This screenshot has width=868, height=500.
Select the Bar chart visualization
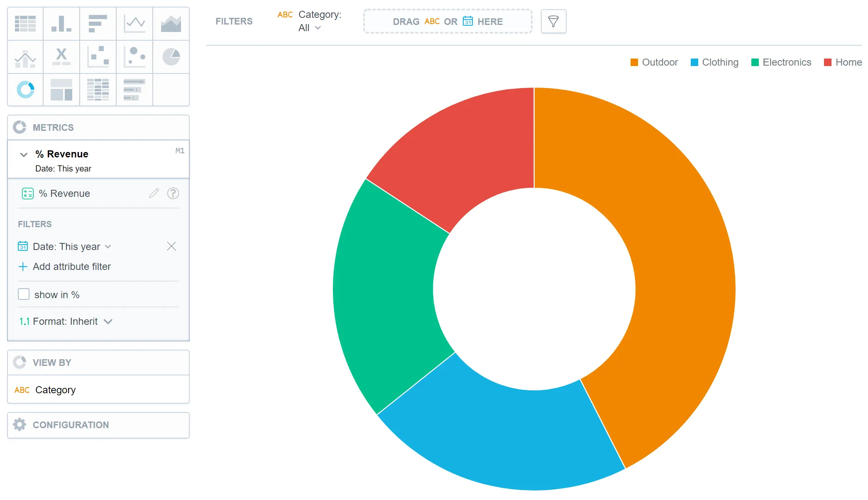click(x=98, y=24)
